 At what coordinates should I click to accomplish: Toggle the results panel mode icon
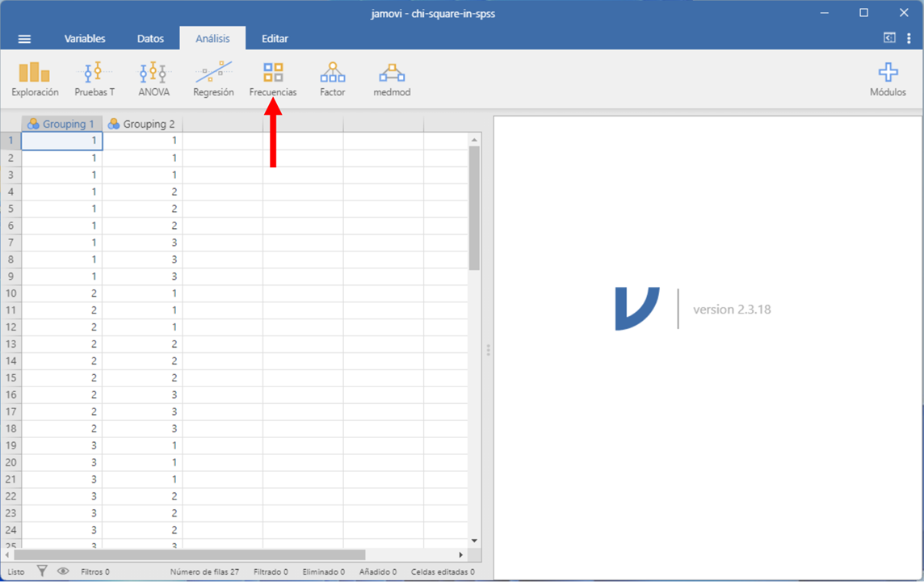[x=889, y=38]
